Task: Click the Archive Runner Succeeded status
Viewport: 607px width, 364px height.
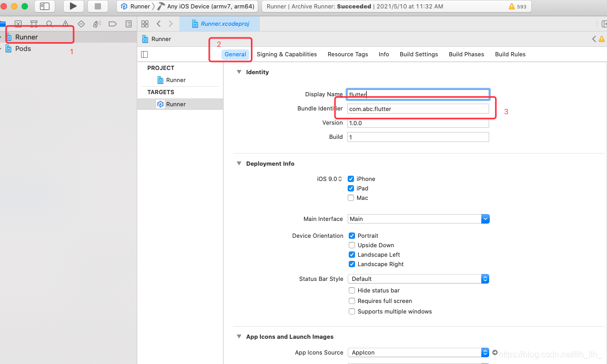Action: point(355,7)
